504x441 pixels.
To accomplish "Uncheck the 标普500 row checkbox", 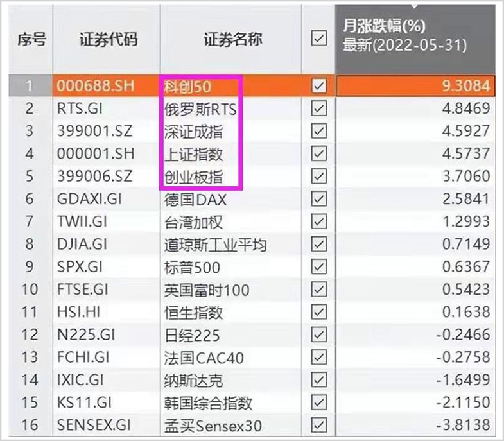I will pos(319,266).
